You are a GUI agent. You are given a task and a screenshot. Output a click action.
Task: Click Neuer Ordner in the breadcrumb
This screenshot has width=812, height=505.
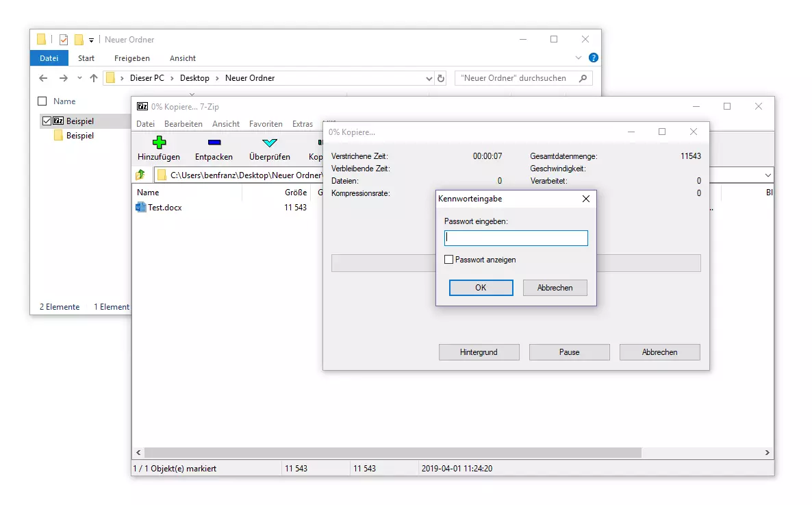250,78
